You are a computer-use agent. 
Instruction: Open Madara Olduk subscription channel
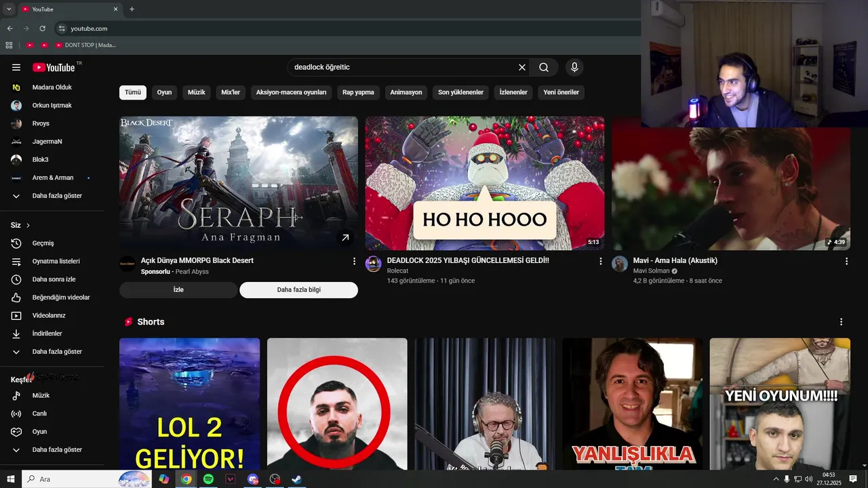tap(52, 87)
